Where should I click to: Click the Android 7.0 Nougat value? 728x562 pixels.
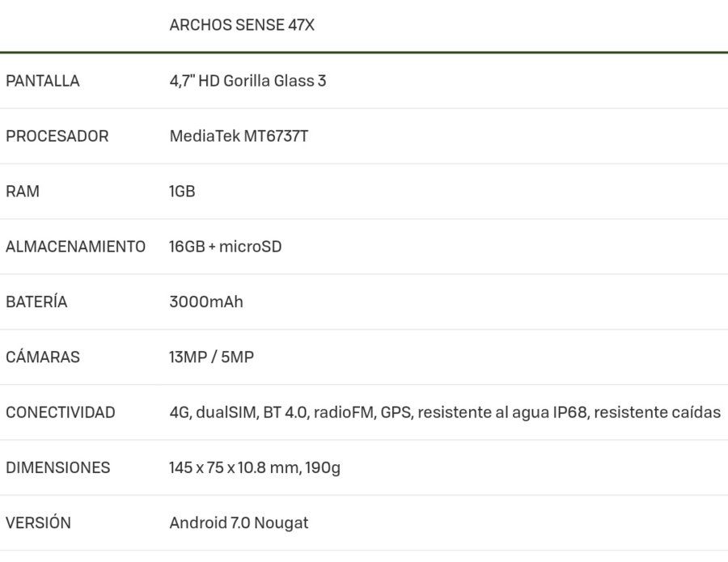click(239, 523)
